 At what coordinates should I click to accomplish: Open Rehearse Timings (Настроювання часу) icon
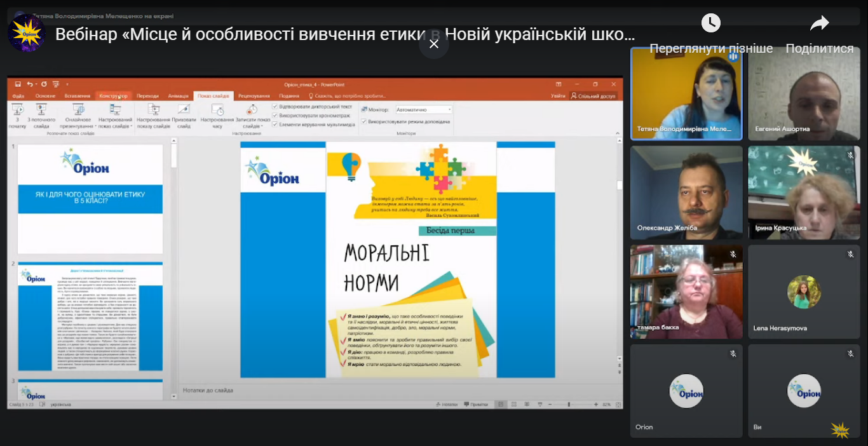click(x=217, y=110)
